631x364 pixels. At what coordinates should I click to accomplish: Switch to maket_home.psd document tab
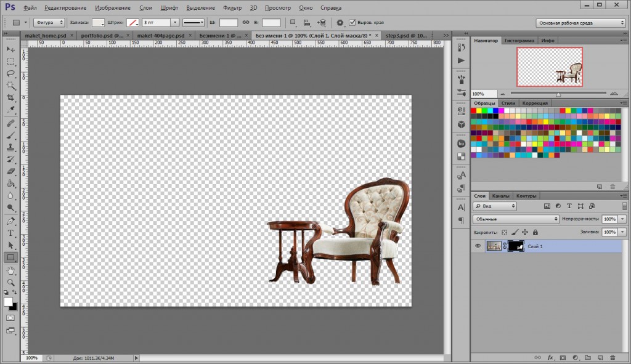coord(46,35)
